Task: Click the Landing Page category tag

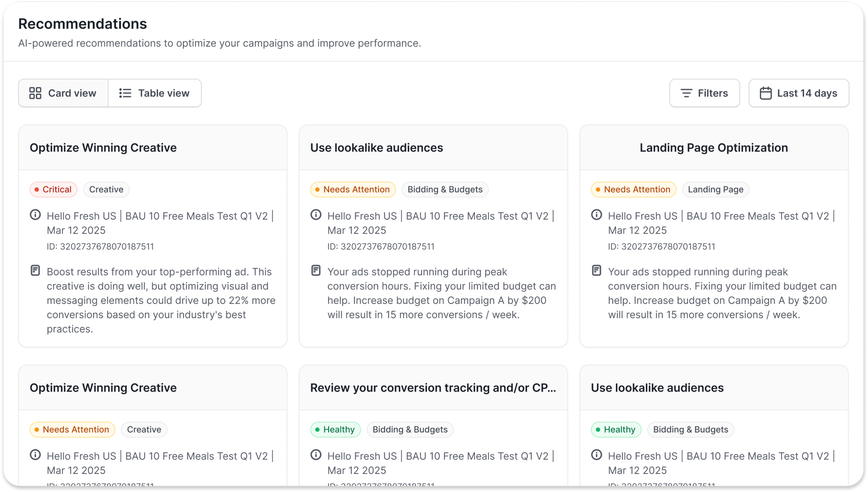Action: [x=715, y=189]
